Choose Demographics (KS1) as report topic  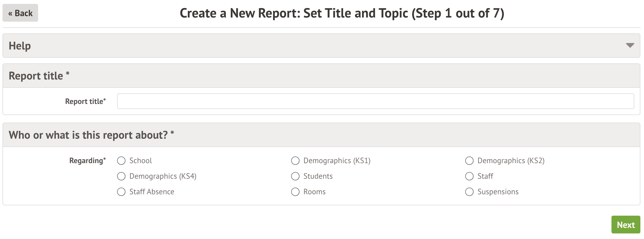click(x=295, y=161)
